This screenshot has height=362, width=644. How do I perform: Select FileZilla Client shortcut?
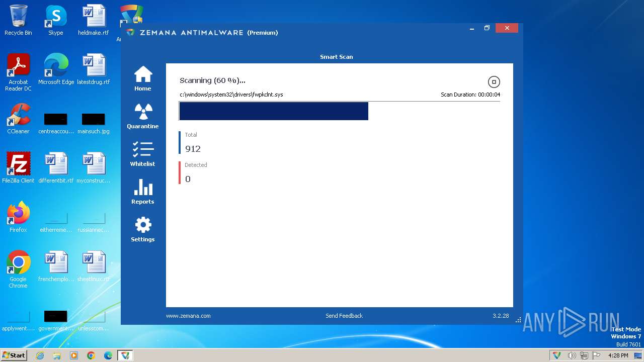[x=18, y=167]
